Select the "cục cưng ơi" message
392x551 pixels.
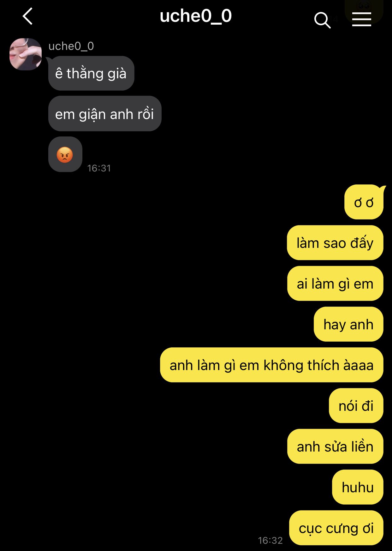tap(336, 528)
